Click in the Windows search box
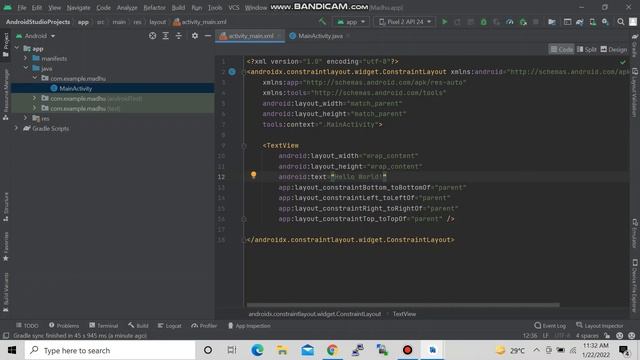Image resolution: width=640 pixels, height=360 pixels. [x=110, y=350]
